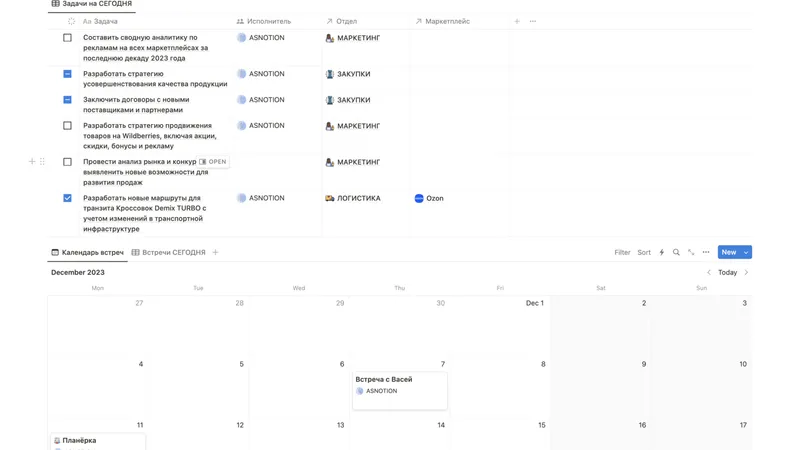Screen dimensions: 800x450
Task: Open the ЛОГИСТИКА department relation
Action: click(353, 198)
